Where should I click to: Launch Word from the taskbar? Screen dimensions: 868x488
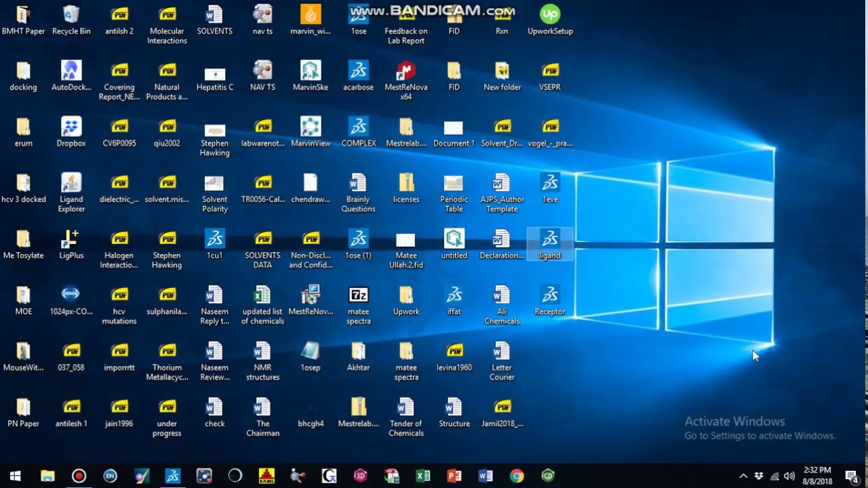(486, 476)
